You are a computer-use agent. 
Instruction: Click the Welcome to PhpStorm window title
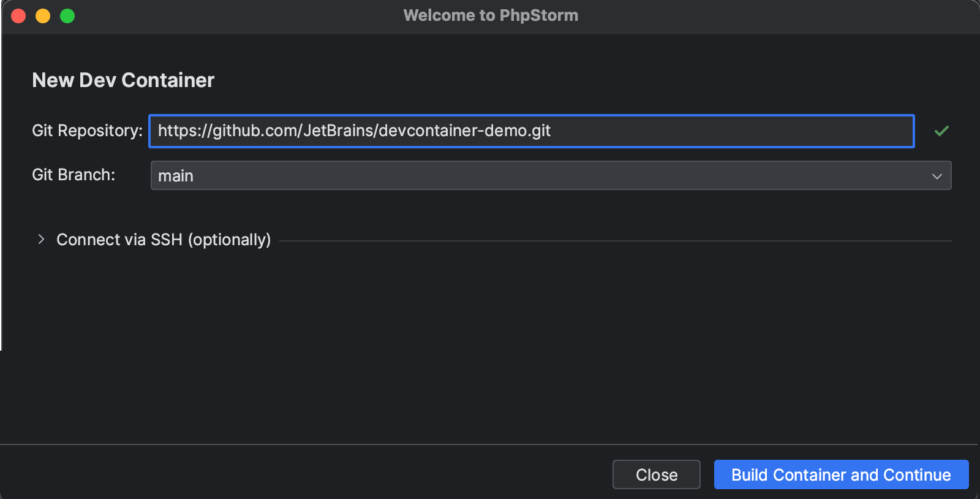[491, 15]
